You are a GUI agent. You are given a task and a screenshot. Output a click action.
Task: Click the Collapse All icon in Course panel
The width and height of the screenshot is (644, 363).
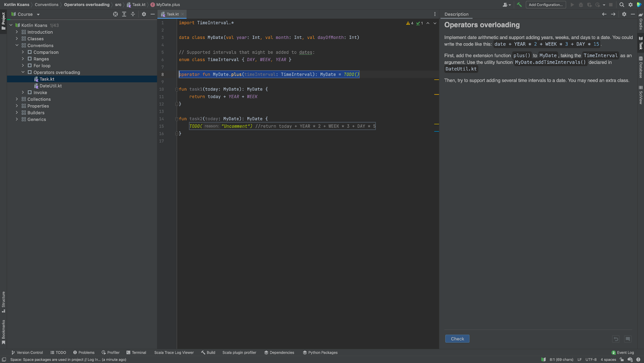(x=133, y=14)
